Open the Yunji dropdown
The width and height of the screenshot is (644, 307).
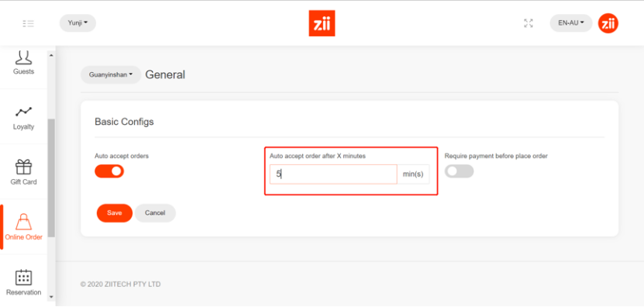point(77,23)
